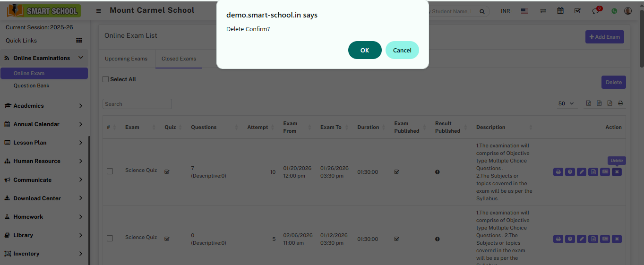Viewport: 644px width, 265px height.
Task: Open Question Bank in the sidebar
Action: pyautogui.click(x=31, y=85)
